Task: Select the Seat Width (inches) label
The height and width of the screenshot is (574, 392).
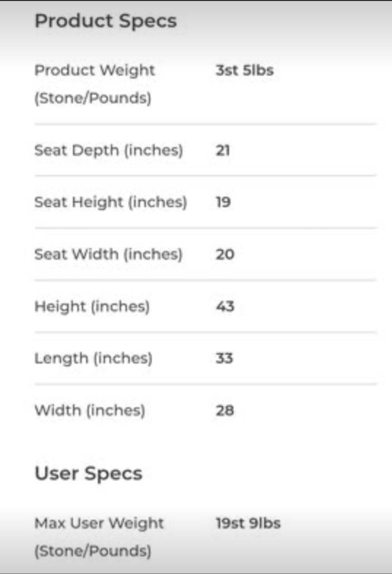Action: [108, 254]
